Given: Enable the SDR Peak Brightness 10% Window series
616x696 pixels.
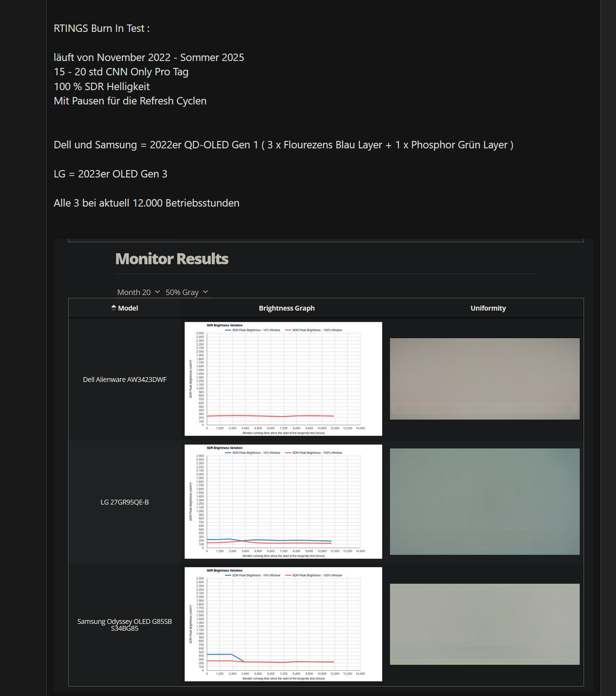Looking at the screenshot, I should pyautogui.click(x=252, y=330).
